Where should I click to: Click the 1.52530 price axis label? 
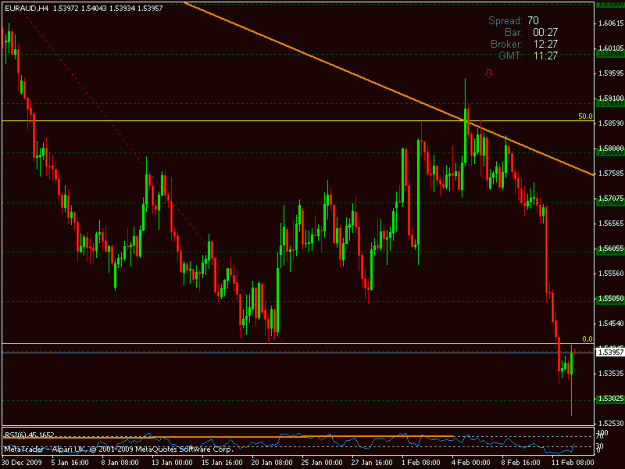coord(610,423)
